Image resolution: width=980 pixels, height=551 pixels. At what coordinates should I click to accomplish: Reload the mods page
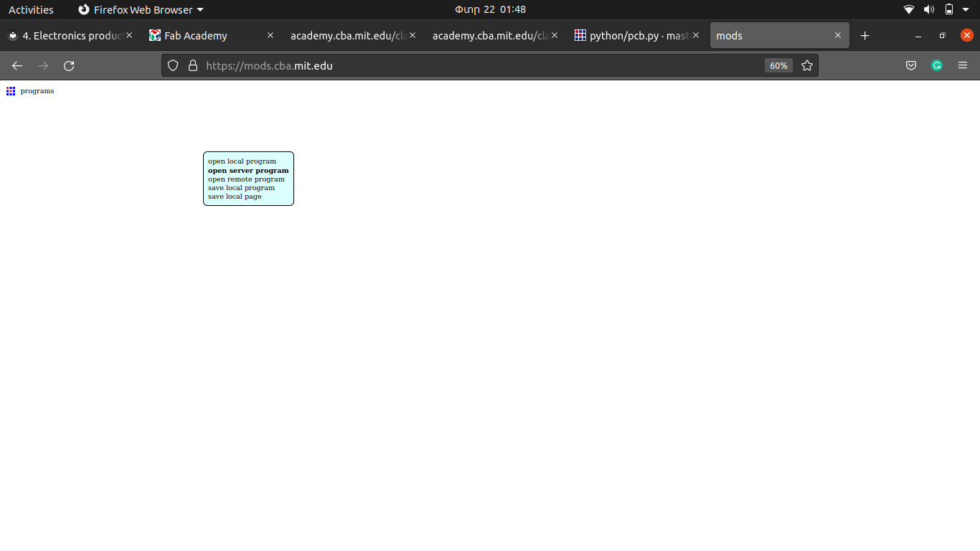click(x=69, y=66)
